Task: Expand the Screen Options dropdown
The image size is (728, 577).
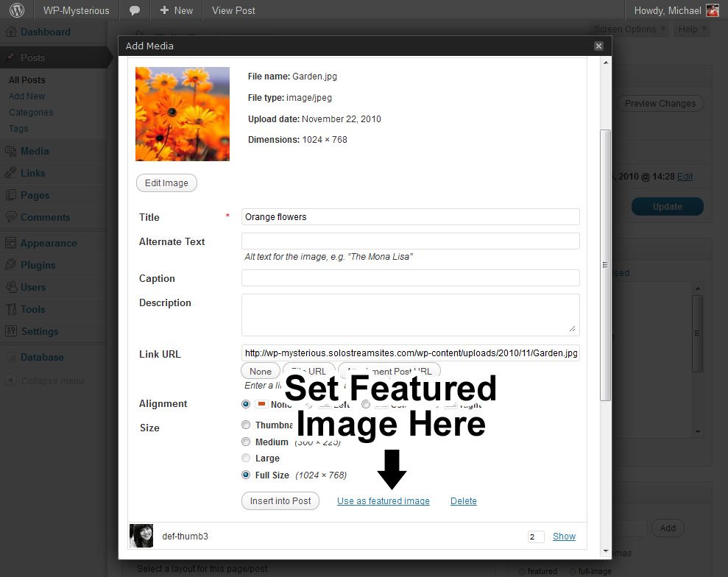Action: click(629, 29)
